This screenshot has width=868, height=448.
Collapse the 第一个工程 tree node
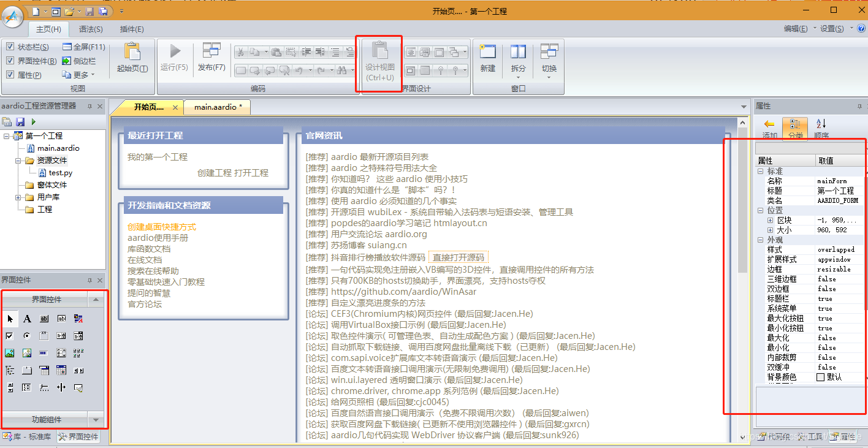pos(7,136)
